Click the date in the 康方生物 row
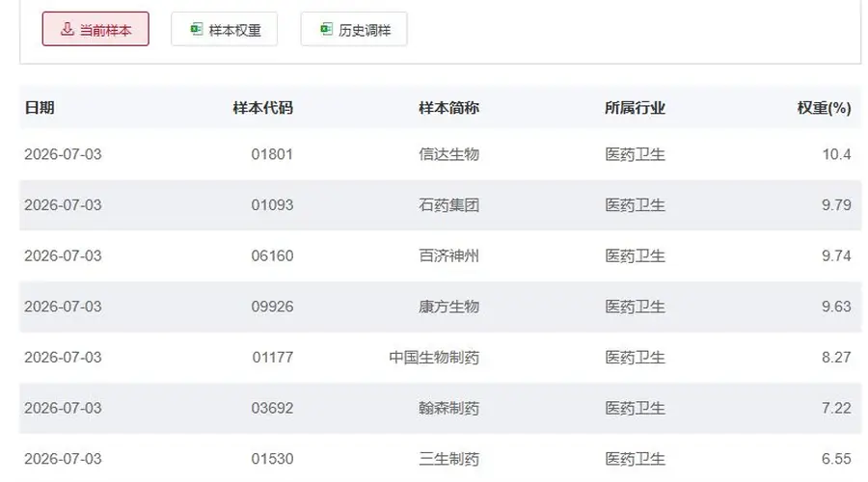The height and width of the screenshot is (482, 868). pos(63,307)
